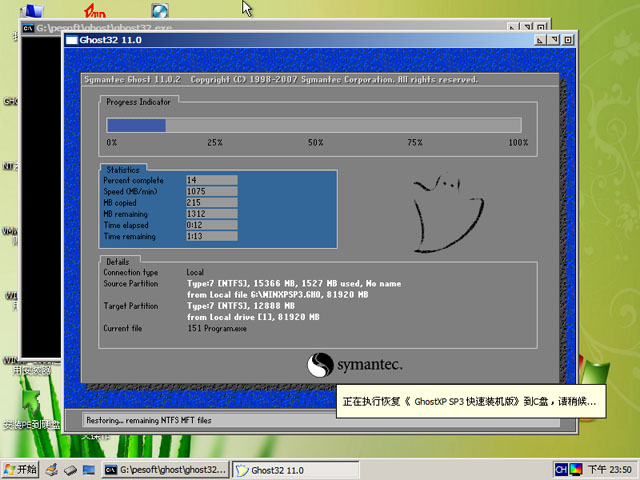Open the computer desktop icon at top left
Viewport: 640px width, 480px height.
point(31,10)
